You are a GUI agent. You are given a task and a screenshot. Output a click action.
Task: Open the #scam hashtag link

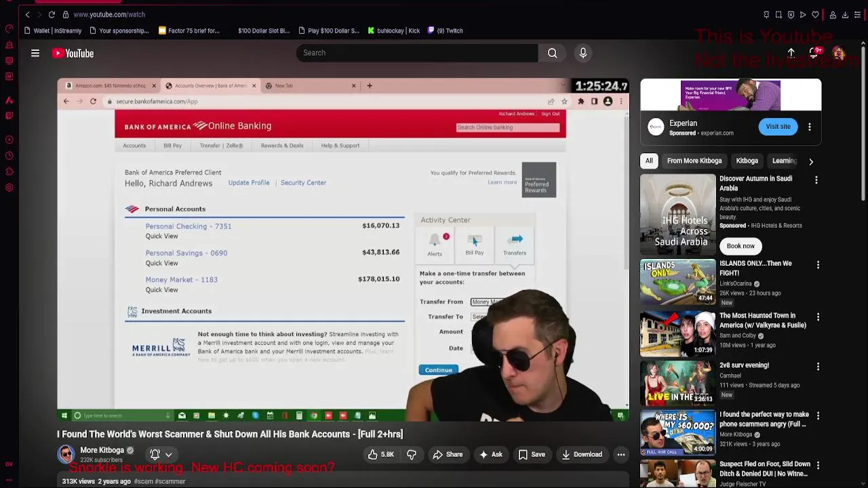coord(143,481)
